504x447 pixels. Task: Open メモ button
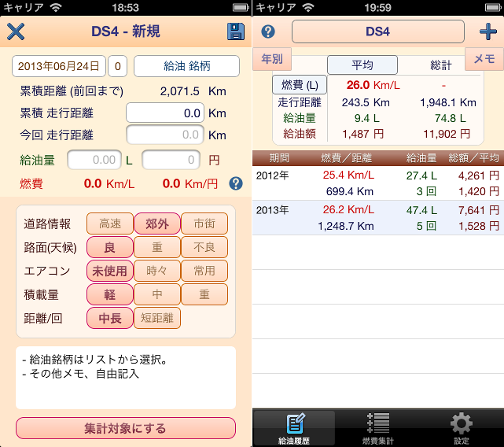[484, 59]
